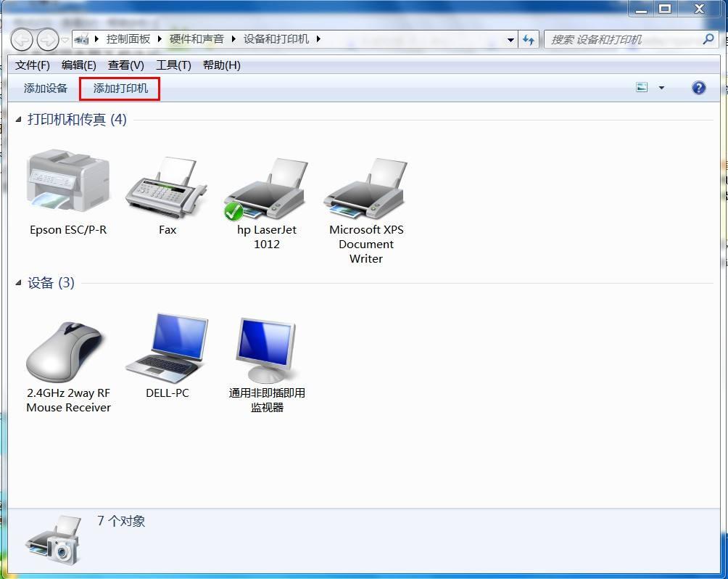728x579 pixels.
Task: Minimize the window
Action: [x=642, y=9]
